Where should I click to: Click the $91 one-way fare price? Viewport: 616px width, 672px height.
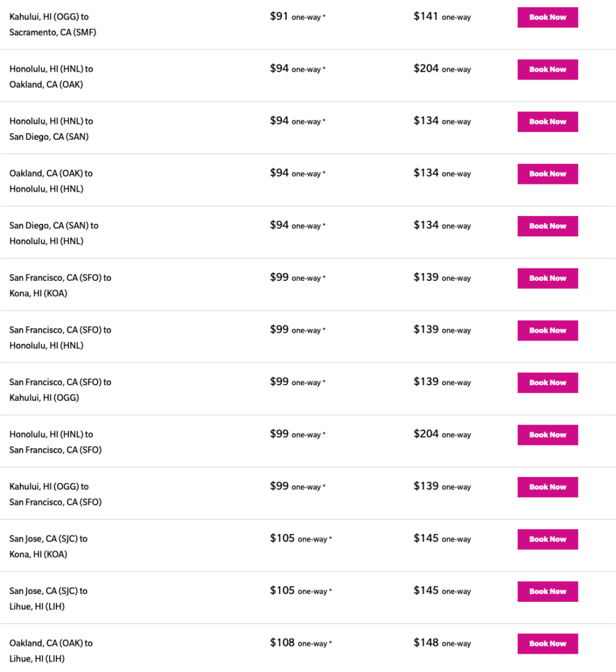pos(297,16)
